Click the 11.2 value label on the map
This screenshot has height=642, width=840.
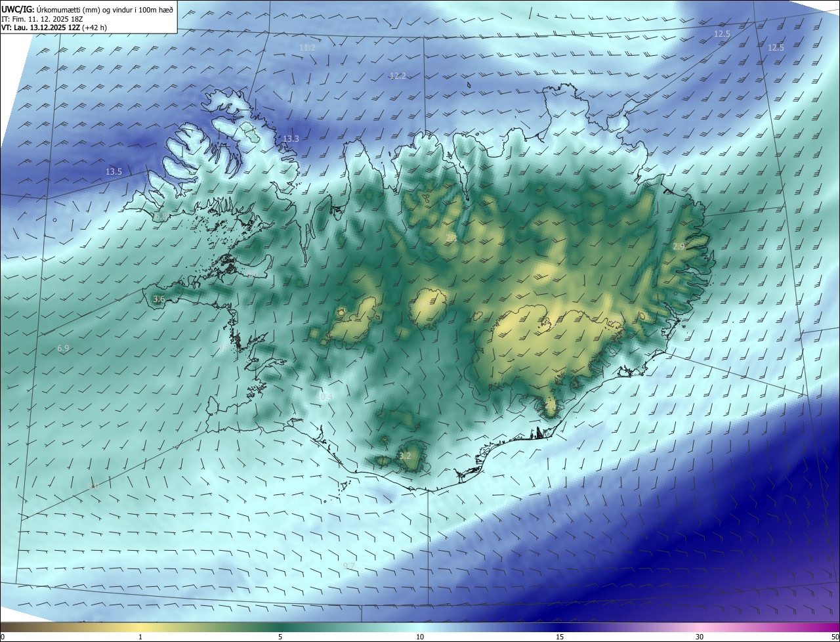(x=307, y=48)
